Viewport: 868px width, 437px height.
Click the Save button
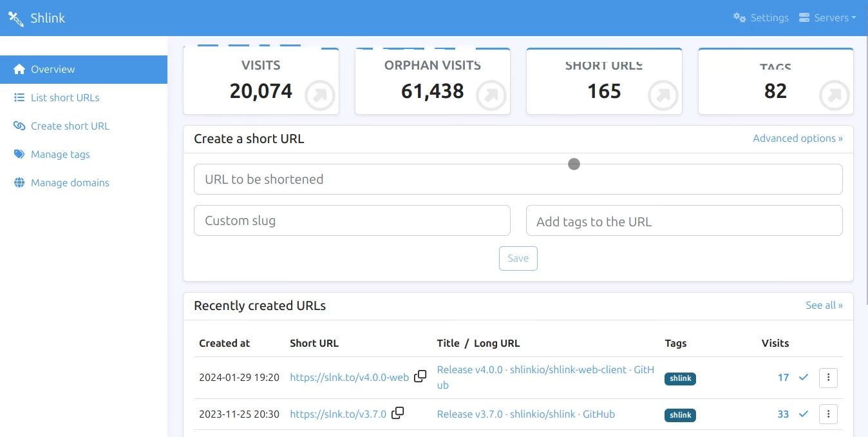(518, 258)
